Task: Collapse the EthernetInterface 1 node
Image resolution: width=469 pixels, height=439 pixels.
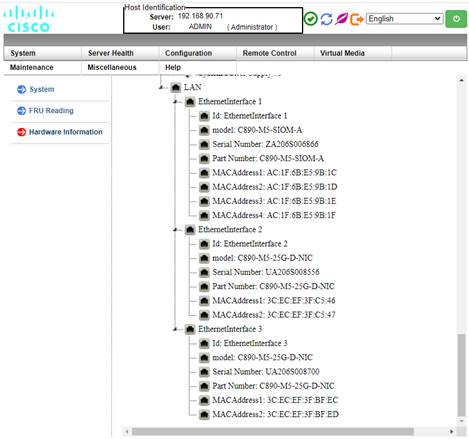Action: (x=176, y=102)
